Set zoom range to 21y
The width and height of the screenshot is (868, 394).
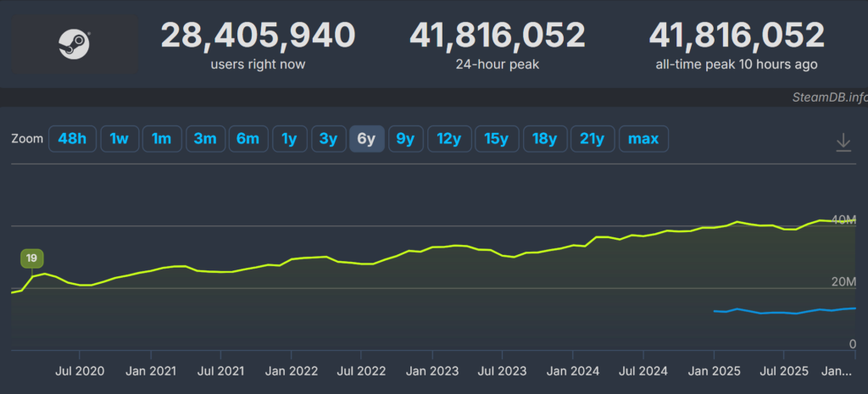click(x=593, y=139)
